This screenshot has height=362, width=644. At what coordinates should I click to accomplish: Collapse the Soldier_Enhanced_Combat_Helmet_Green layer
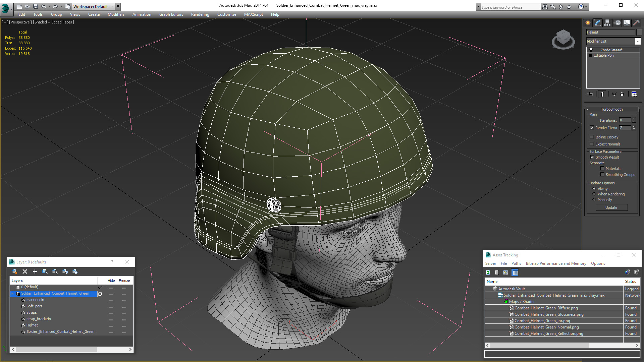click(13, 294)
